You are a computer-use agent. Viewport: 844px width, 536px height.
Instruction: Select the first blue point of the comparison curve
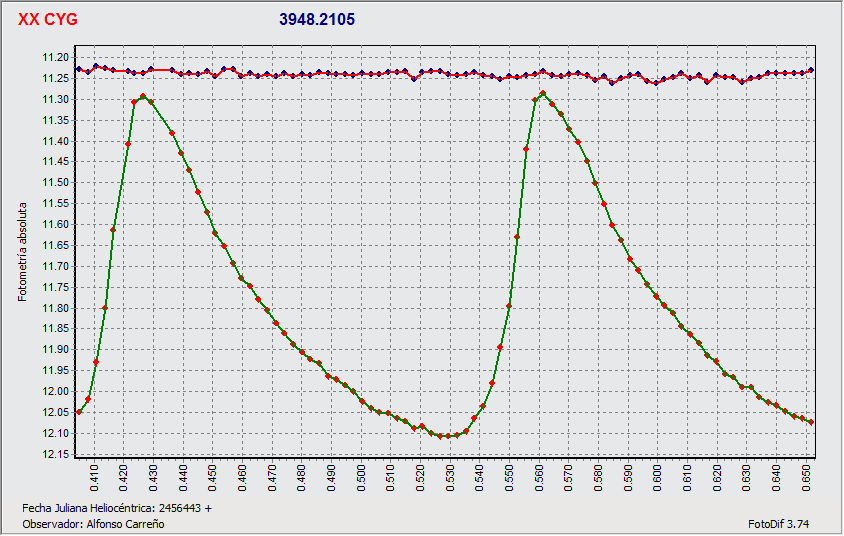point(79,68)
